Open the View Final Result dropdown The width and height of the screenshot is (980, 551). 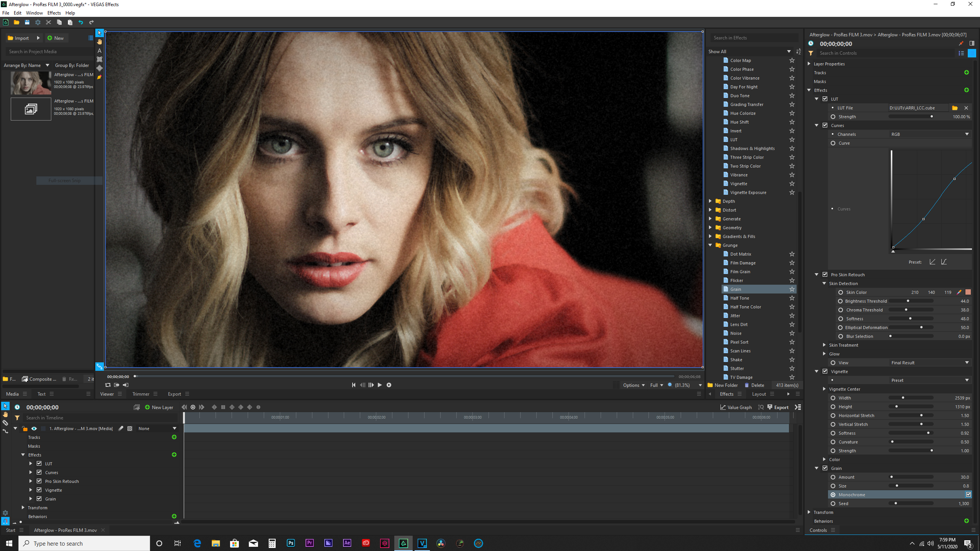[930, 363]
